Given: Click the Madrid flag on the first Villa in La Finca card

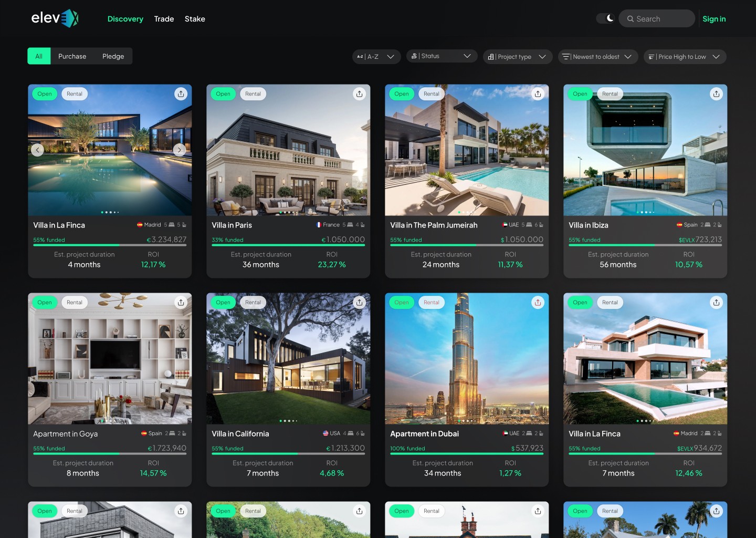Looking at the screenshot, I should 140,225.
